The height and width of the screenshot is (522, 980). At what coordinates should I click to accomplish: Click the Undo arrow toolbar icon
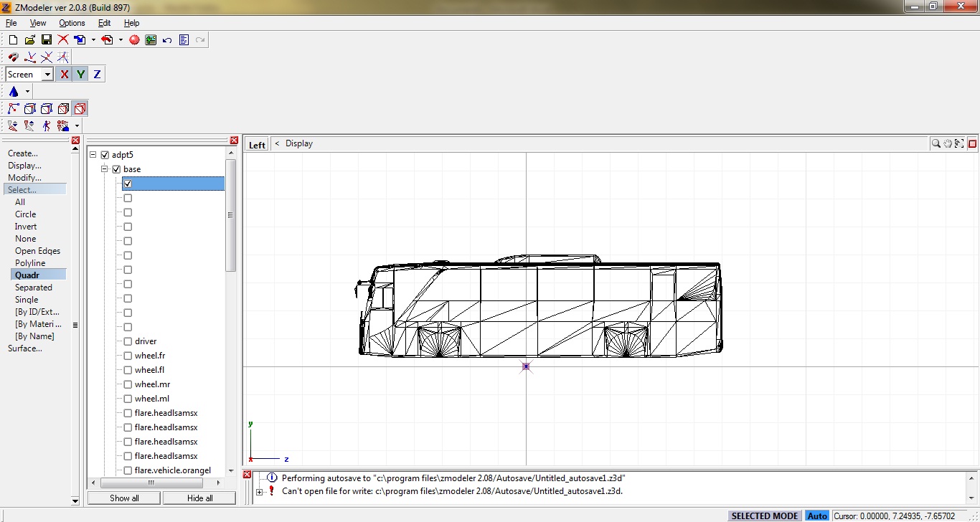166,39
